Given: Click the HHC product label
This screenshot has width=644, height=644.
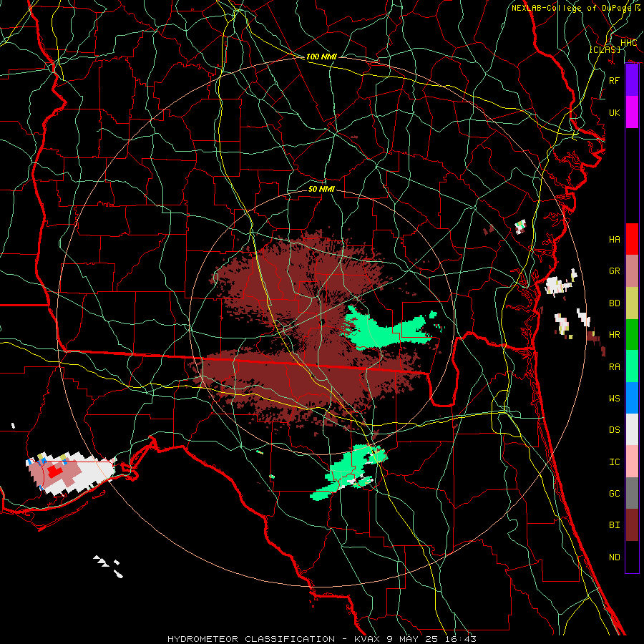Looking at the screenshot, I should (x=628, y=43).
